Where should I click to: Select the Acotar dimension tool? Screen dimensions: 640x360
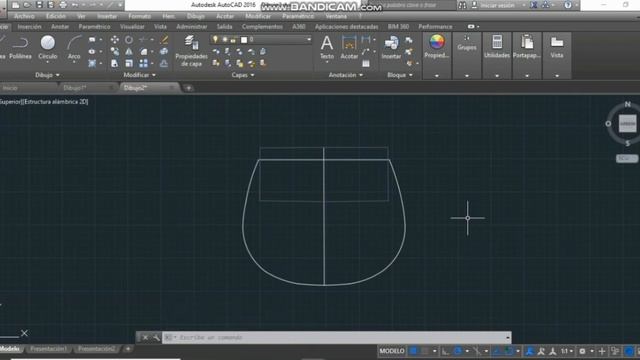click(x=349, y=47)
